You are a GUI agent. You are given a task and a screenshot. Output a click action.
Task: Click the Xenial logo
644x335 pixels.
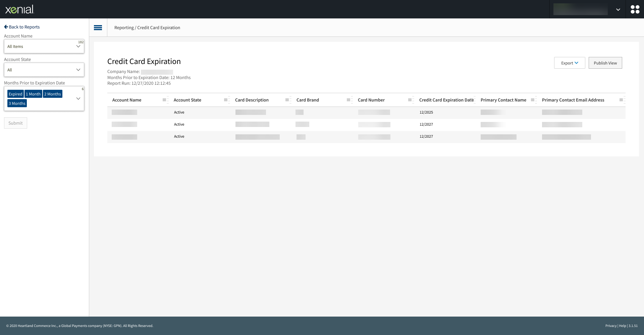click(x=19, y=9)
